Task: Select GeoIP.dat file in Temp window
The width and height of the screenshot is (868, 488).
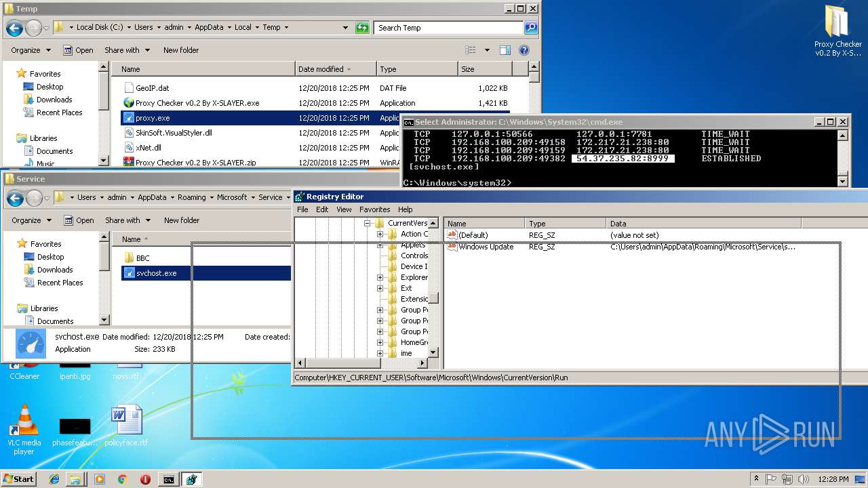Action: tap(153, 88)
